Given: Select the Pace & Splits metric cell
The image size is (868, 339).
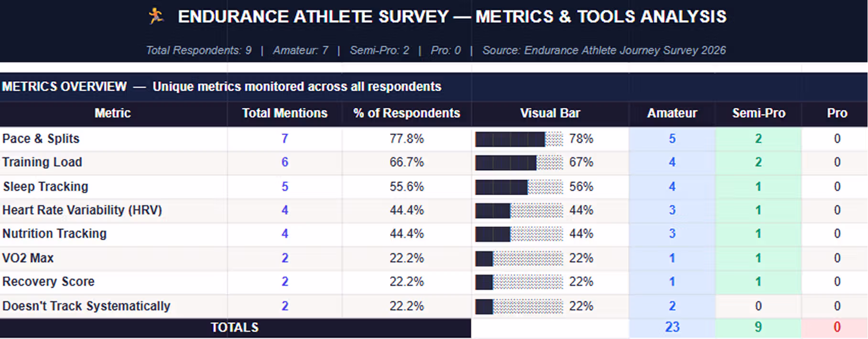Looking at the screenshot, I should tap(41, 139).
